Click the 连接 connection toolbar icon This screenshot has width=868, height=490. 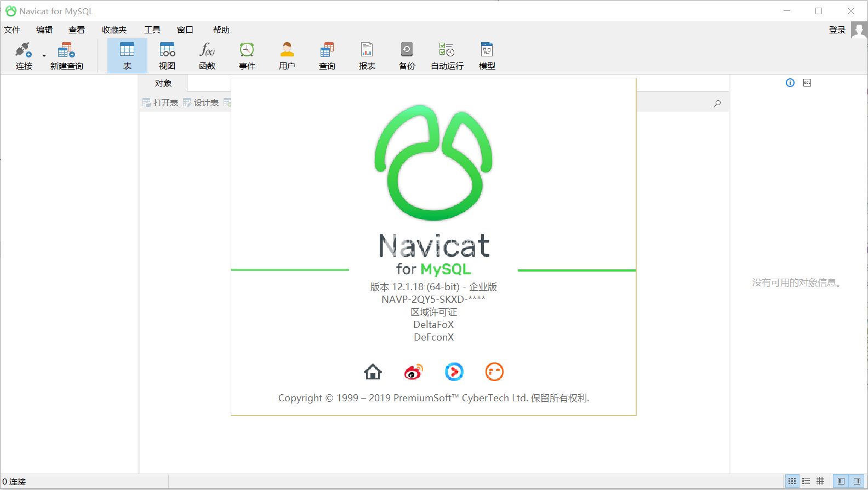point(24,56)
